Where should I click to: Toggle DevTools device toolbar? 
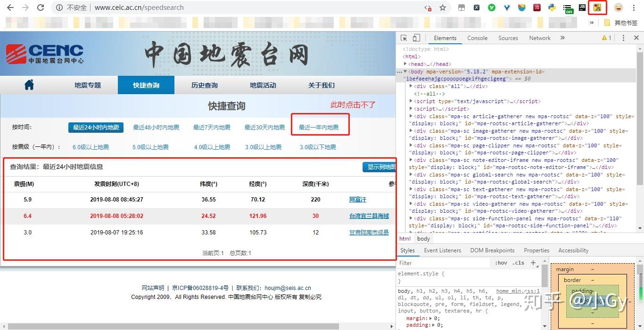[x=416, y=38]
